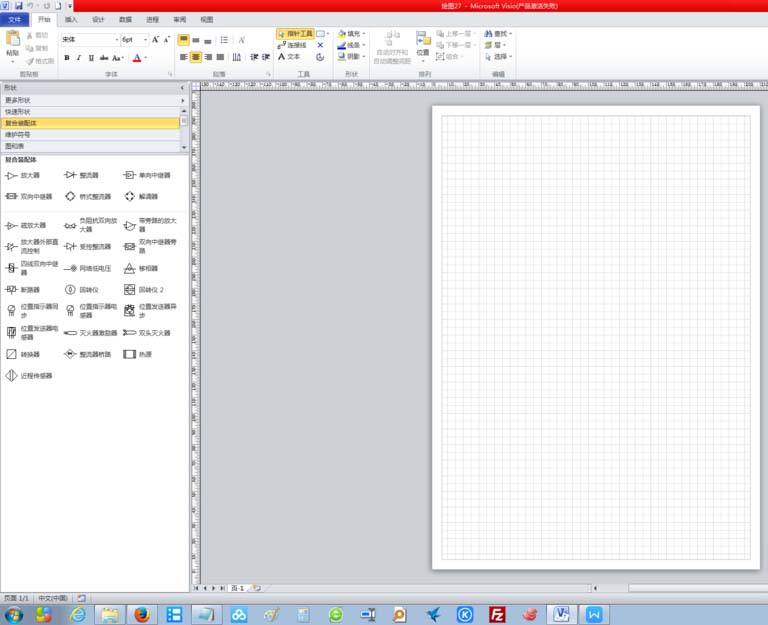Select the Unidirectional Repeater (单向中继器) shape
The width and height of the screenshot is (768, 625).
coord(146,175)
